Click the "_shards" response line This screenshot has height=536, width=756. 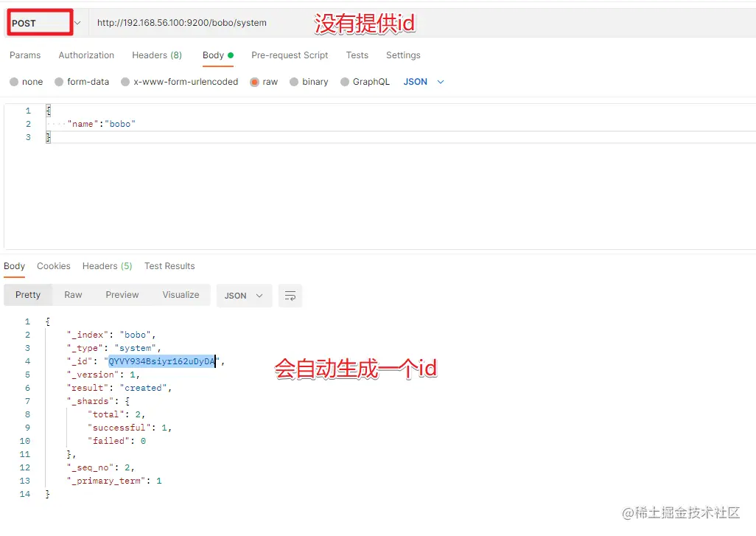coord(98,401)
